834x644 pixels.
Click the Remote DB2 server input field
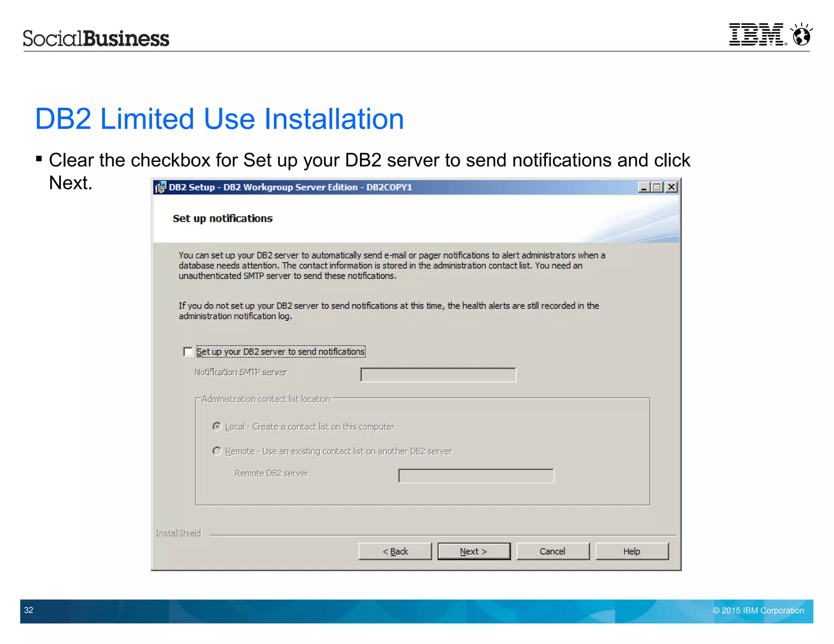(476, 476)
